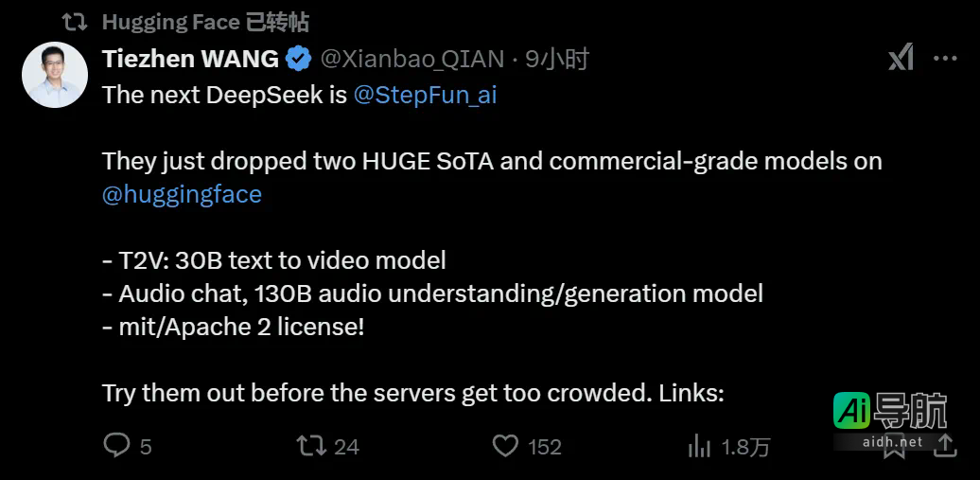Open view analytics bar chart icon
Image resolution: width=980 pixels, height=480 pixels.
tap(699, 445)
